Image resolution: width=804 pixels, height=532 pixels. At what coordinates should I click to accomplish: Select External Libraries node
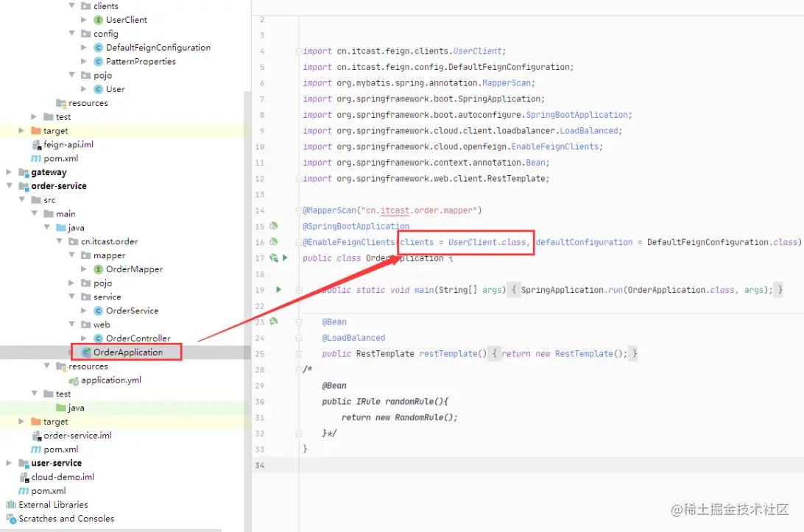53,505
